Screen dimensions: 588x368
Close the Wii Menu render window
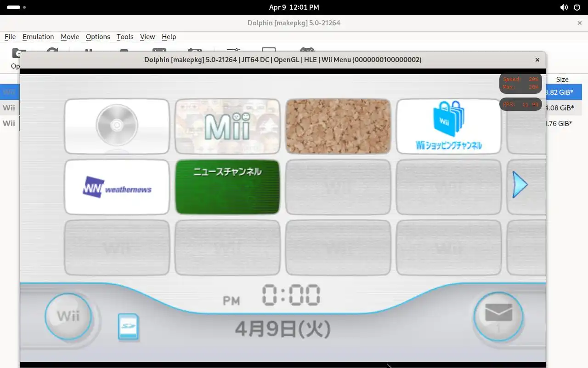point(537,60)
